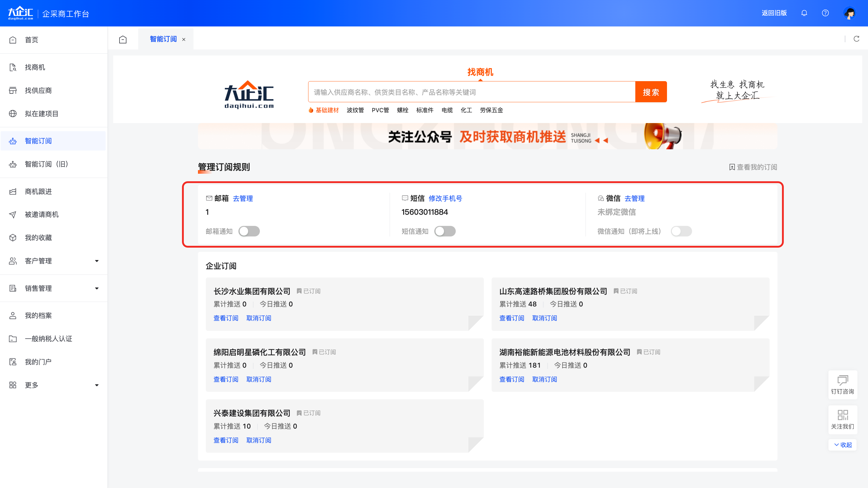Click the 我的门户 sidebar icon
The width and height of the screenshot is (868, 488).
tap(13, 362)
